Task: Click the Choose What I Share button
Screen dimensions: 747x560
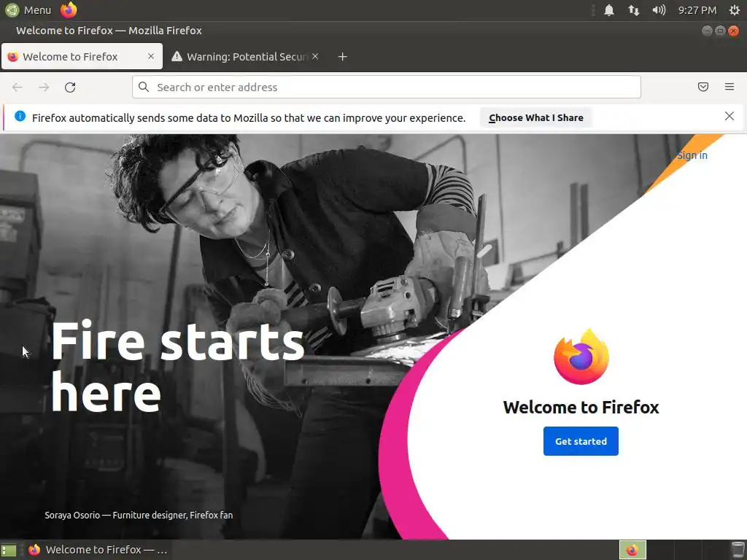Action: tap(536, 117)
